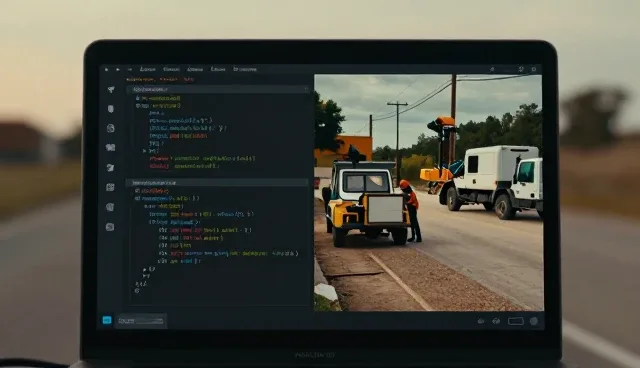The width and height of the screenshot is (640, 368).
Task: Click the second play arrow in the top toolbar
Action: [x=118, y=70]
